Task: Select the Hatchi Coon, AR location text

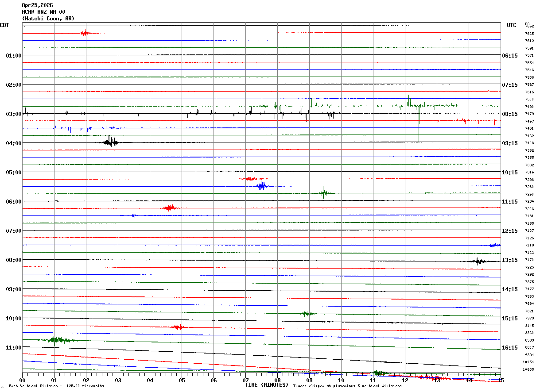Action: (48, 19)
